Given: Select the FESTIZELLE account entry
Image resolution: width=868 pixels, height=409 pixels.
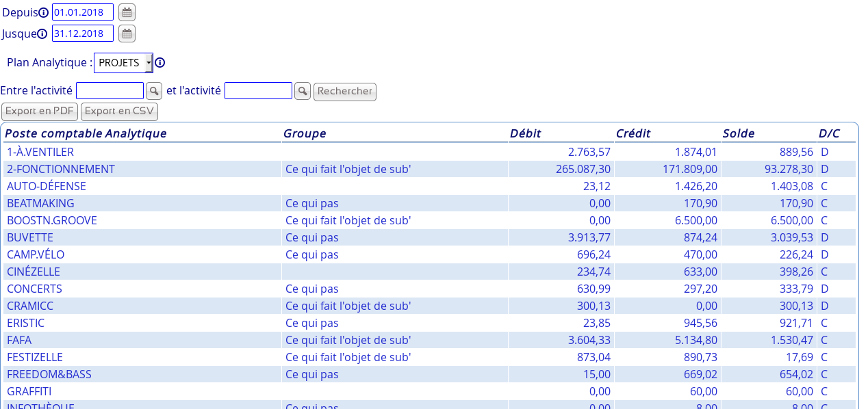Looking at the screenshot, I should [x=35, y=357].
